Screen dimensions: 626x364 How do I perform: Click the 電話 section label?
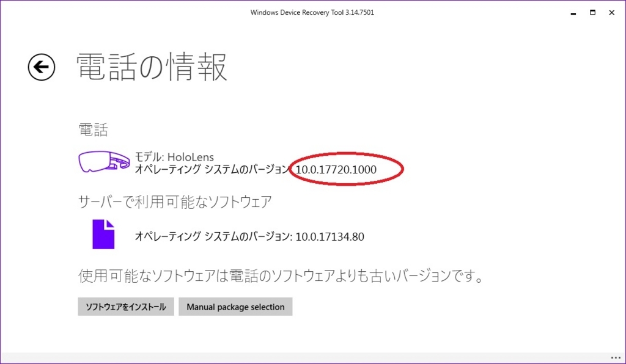pos(93,130)
